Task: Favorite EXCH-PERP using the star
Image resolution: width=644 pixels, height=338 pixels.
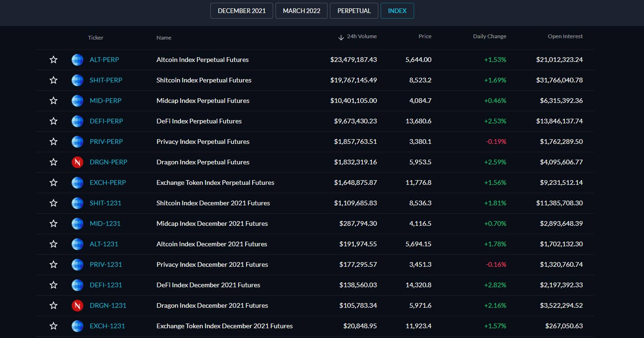Action: 54,183
